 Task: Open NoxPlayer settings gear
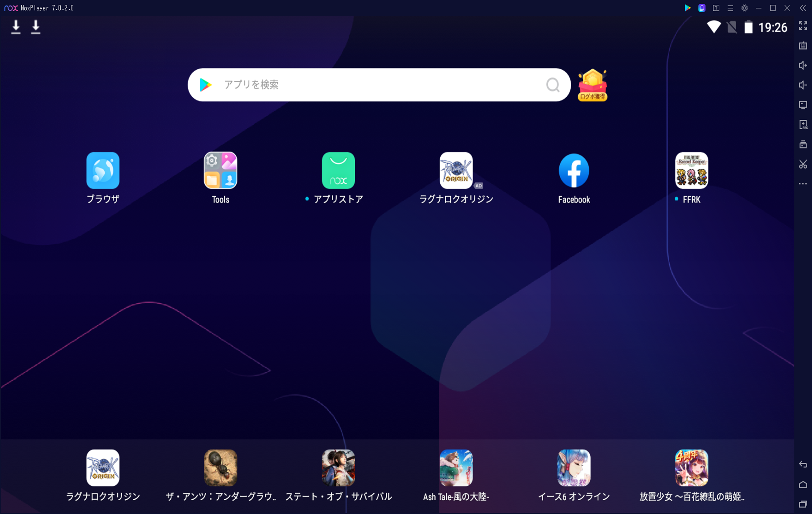tap(745, 8)
